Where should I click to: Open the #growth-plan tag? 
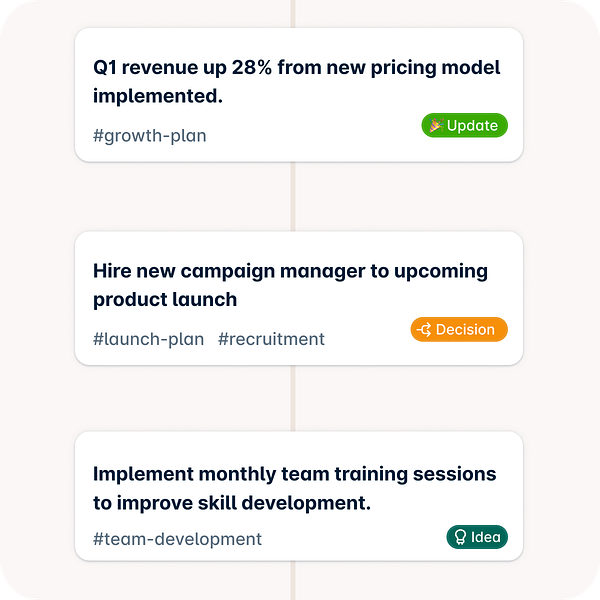(149, 135)
